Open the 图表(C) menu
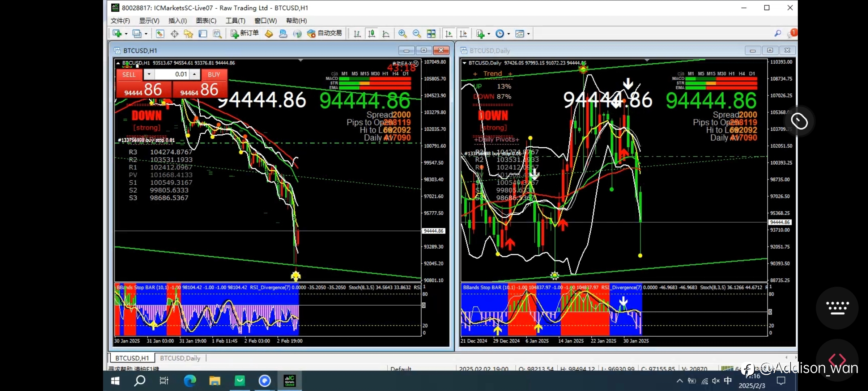 point(206,21)
